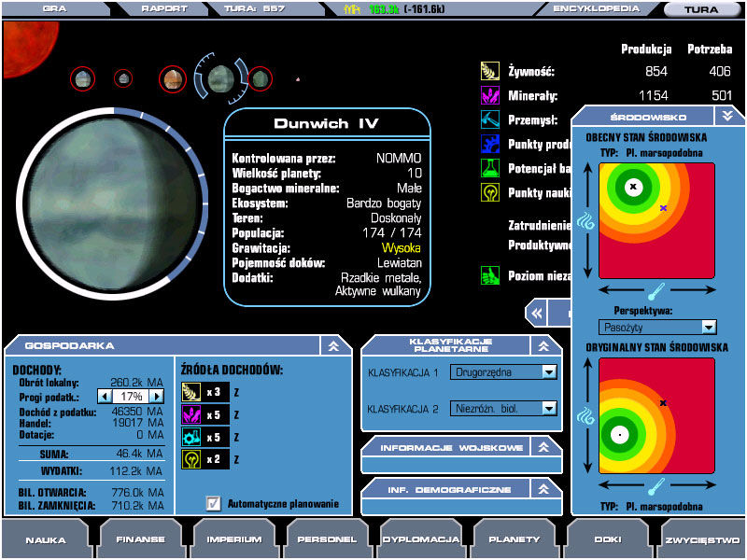Select the second small planet in system bar
The image size is (747, 560).
tap(123, 78)
